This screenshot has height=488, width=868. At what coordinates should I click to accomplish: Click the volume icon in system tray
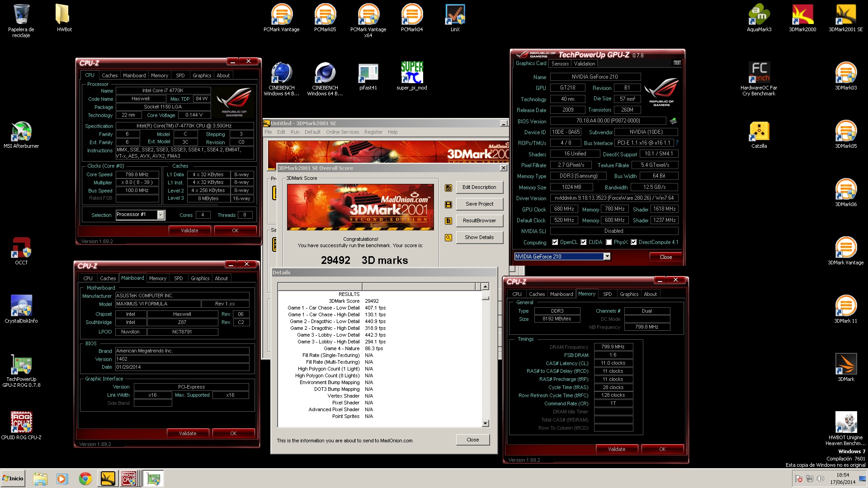[x=820, y=479]
